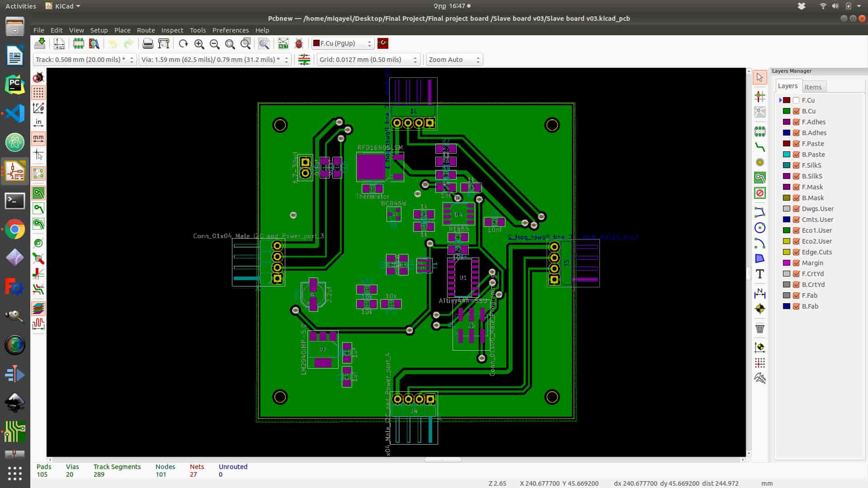Screen dimensions: 868x488
Task: Select the Route tracks tool
Action: [x=759, y=147]
